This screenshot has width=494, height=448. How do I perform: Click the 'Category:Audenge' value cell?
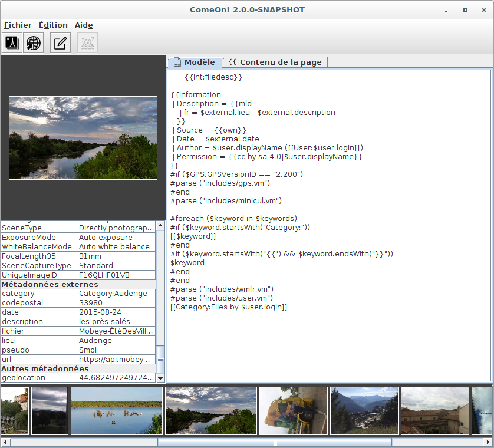(x=117, y=294)
